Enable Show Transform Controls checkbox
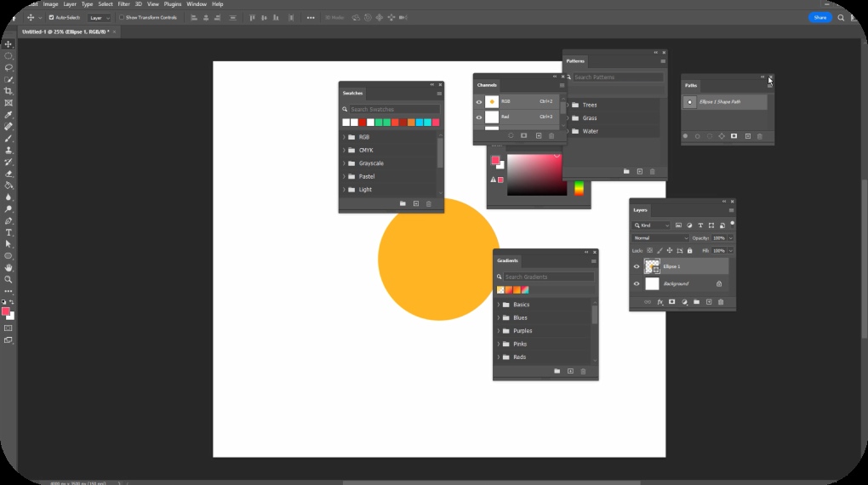Screen dimensions: 868x485 122,17
